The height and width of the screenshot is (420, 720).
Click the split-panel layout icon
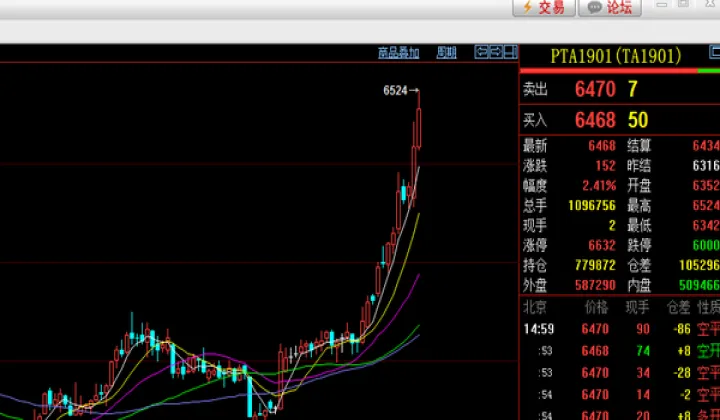click(511, 52)
